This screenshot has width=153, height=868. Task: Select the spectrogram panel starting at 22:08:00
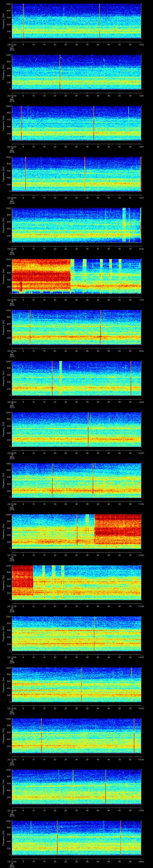(x=76, y=378)
